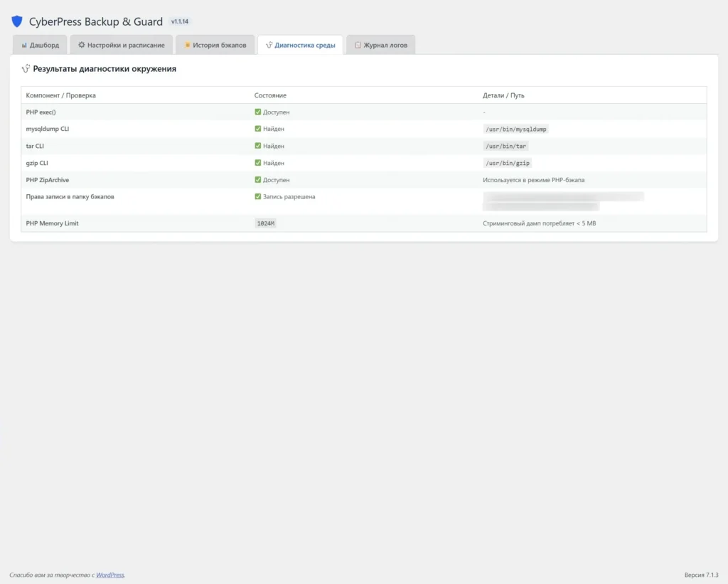This screenshot has width=728, height=584.
Task: Click the stethoscope icon beside Результаты диагностики окружения
Action: click(x=26, y=69)
